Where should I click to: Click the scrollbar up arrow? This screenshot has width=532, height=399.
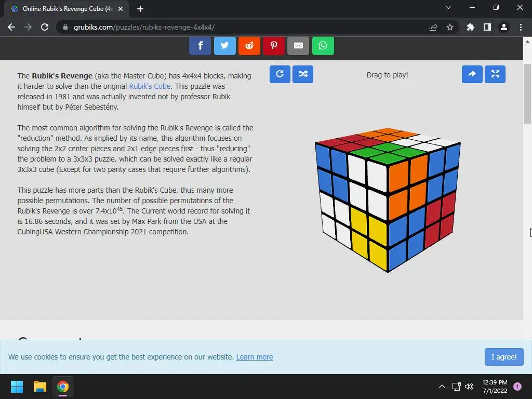528,42
